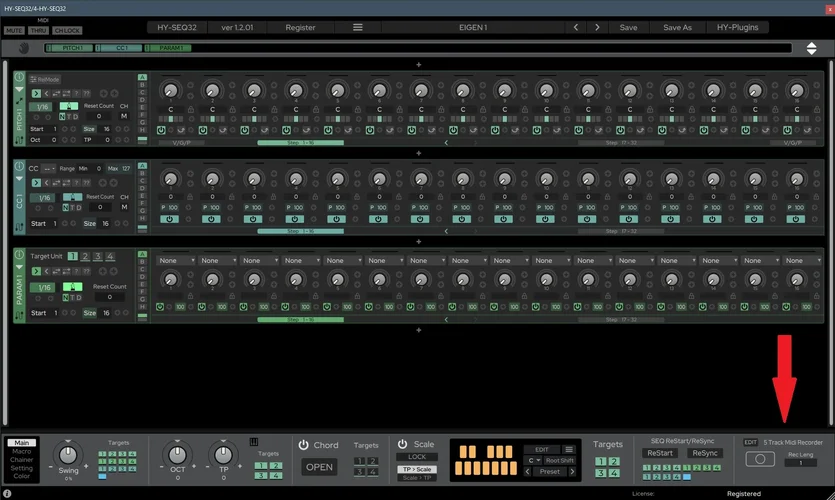Open the scale Preset dropdown
Screen dimensions: 835x500
551,472
